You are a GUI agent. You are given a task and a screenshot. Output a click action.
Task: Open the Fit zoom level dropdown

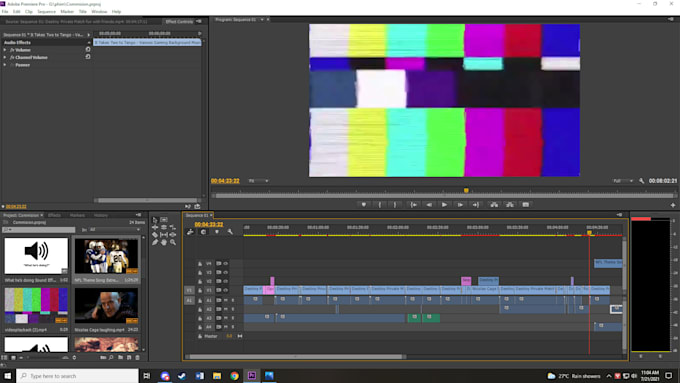point(258,181)
